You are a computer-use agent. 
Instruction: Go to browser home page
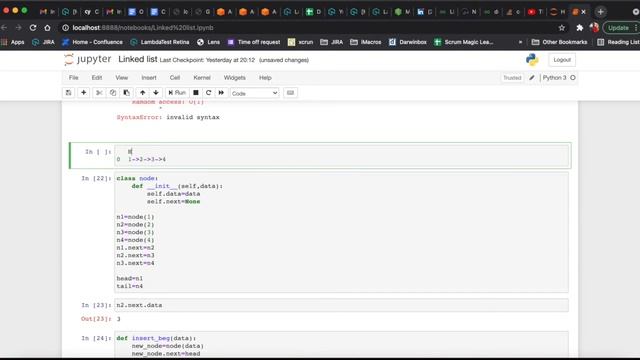[x=47, y=28]
